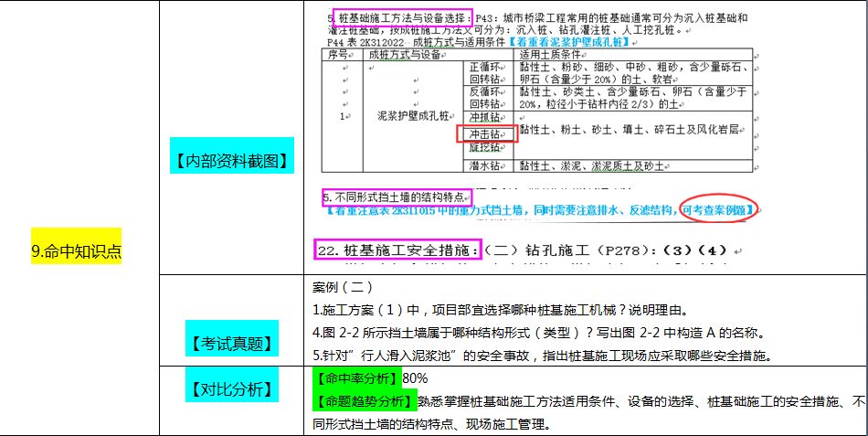This screenshot has height=436, width=868.
Task: Select the boxed 22. 桩基施工安全措施 heading
Action: 397,250
